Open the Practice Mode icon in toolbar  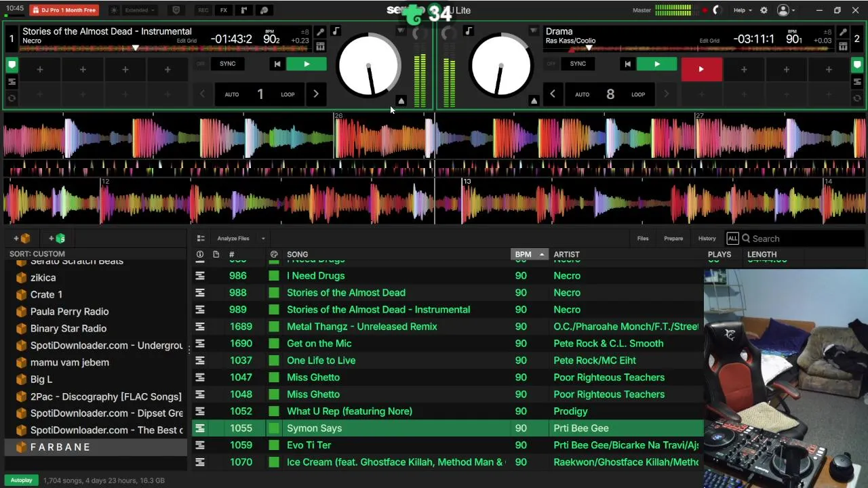pos(264,10)
